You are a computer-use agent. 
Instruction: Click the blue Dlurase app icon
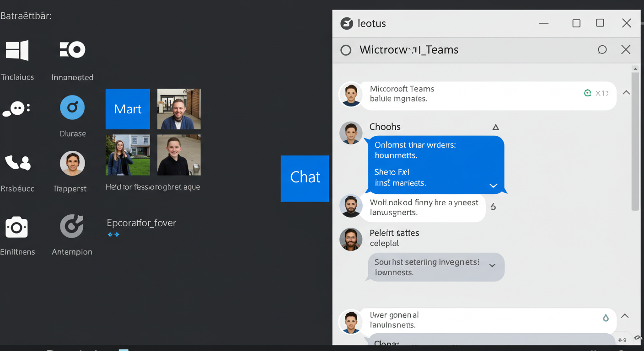coord(72,107)
